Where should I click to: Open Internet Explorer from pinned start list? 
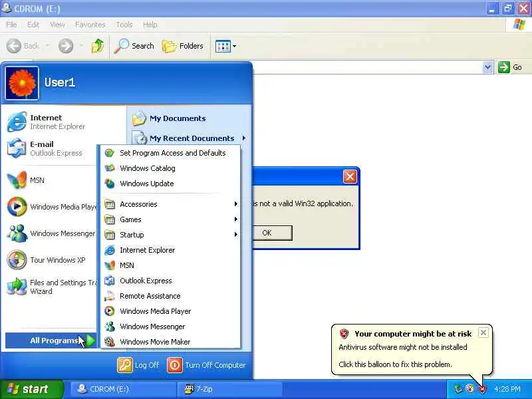coord(51,122)
